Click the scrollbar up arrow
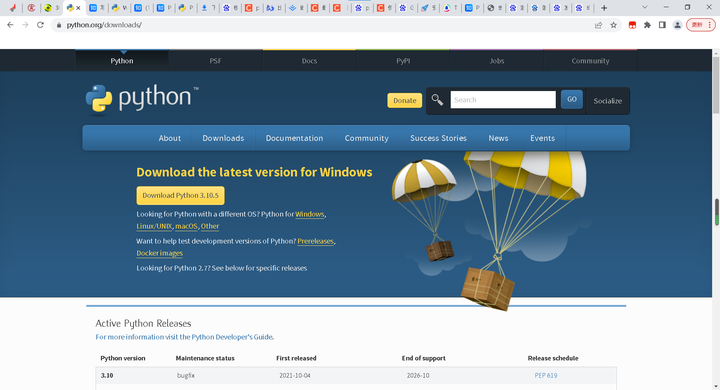The width and height of the screenshot is (720, 390). coord(716,53)
